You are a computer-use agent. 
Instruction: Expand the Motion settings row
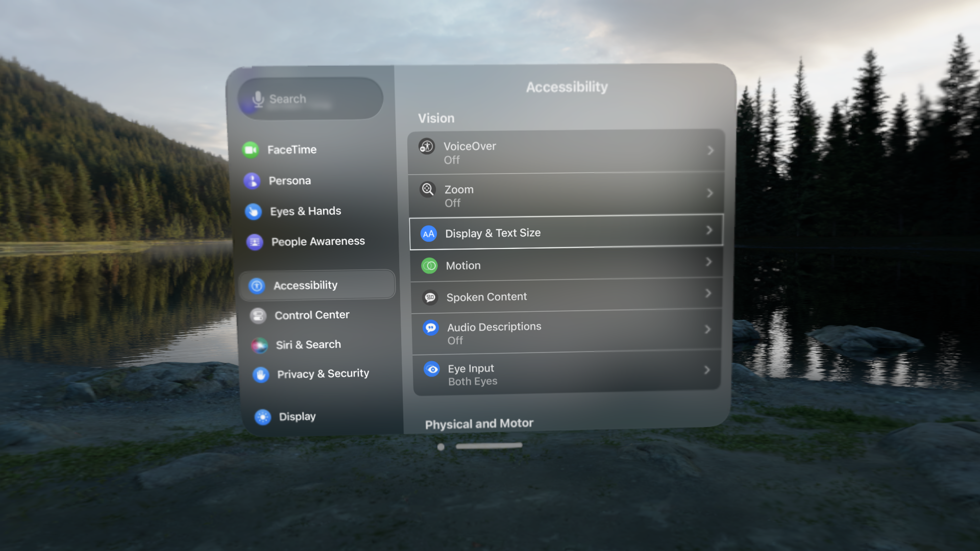click(566, 265)
